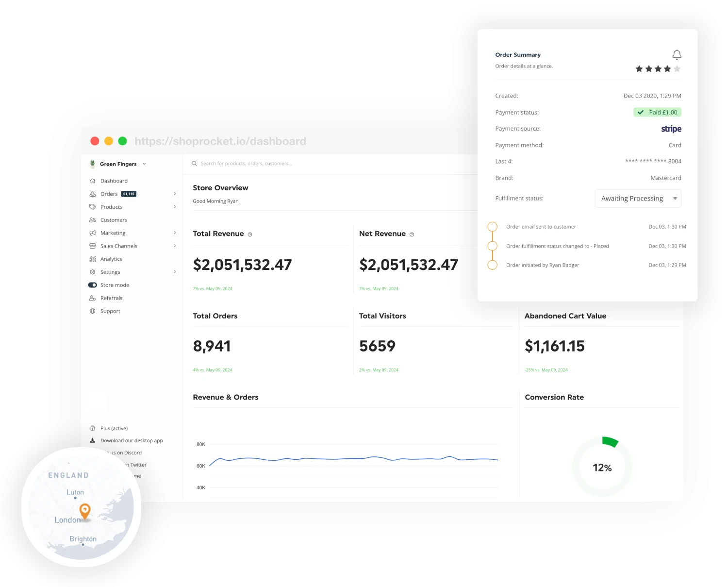Open the Dashboard menu item
Image resolution: width=728 pixels, height=587 pixels.
(x=114, y=181)
